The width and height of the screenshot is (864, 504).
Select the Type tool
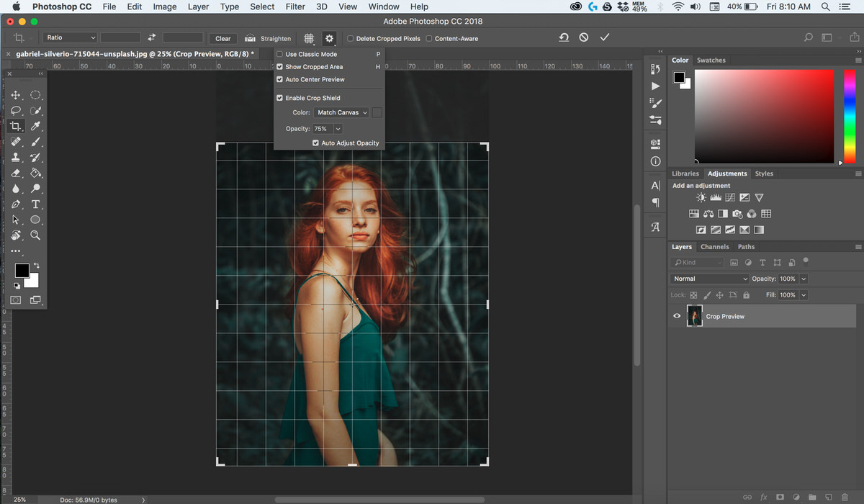[x=35, y=204]
